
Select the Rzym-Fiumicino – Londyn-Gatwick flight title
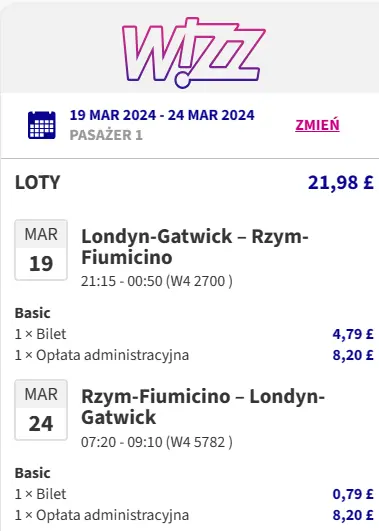tap(203, 406)
